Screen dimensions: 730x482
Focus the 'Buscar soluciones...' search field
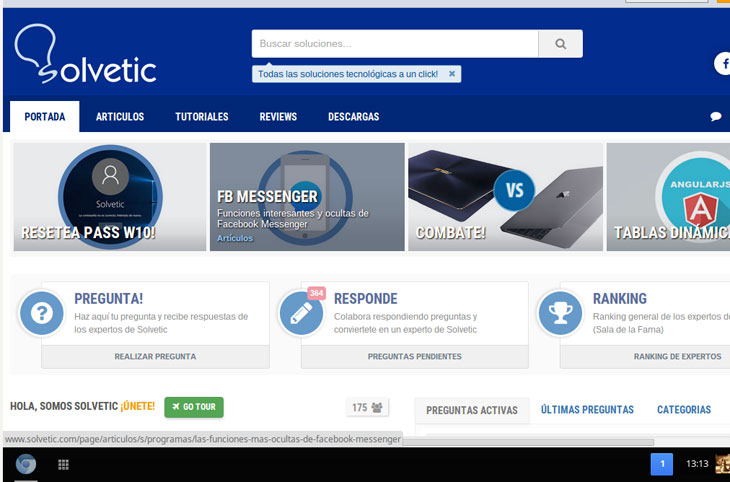395,44
